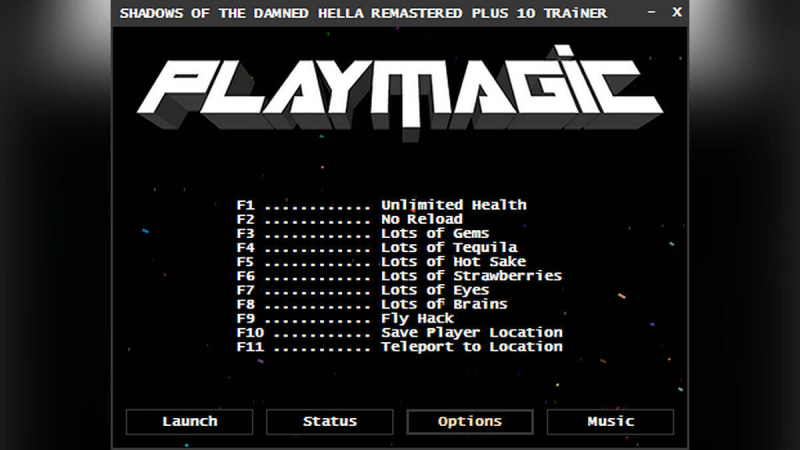Select the F3 Lots of Gems line
Screen dimensions: 800x450
(363, 234)
